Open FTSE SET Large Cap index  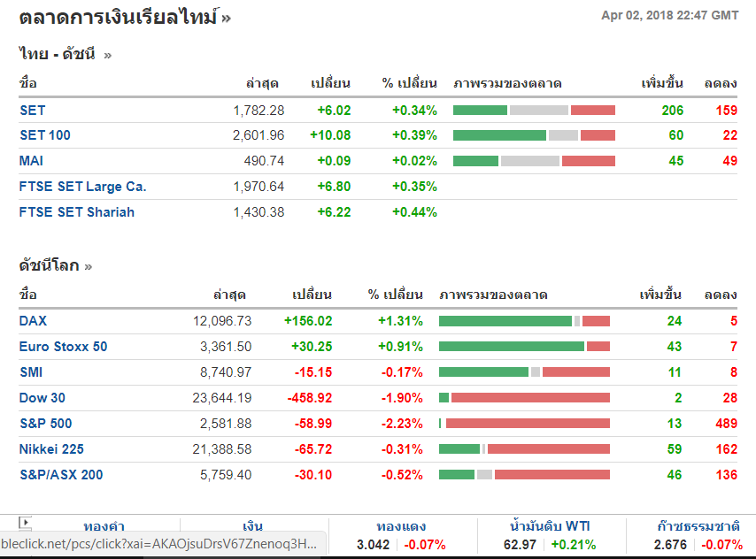[83, 187]
